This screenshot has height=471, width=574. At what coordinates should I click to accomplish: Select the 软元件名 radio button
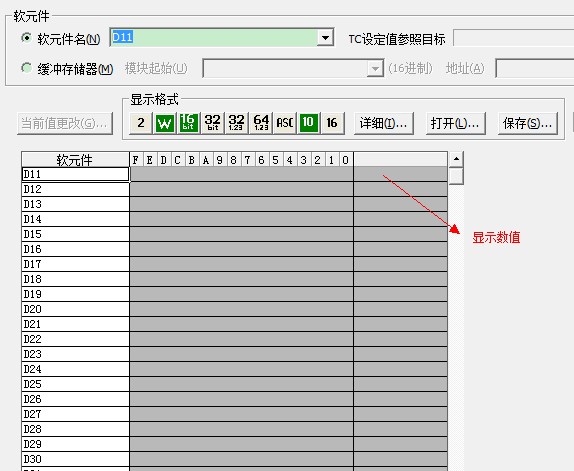[x=26, y=38]
